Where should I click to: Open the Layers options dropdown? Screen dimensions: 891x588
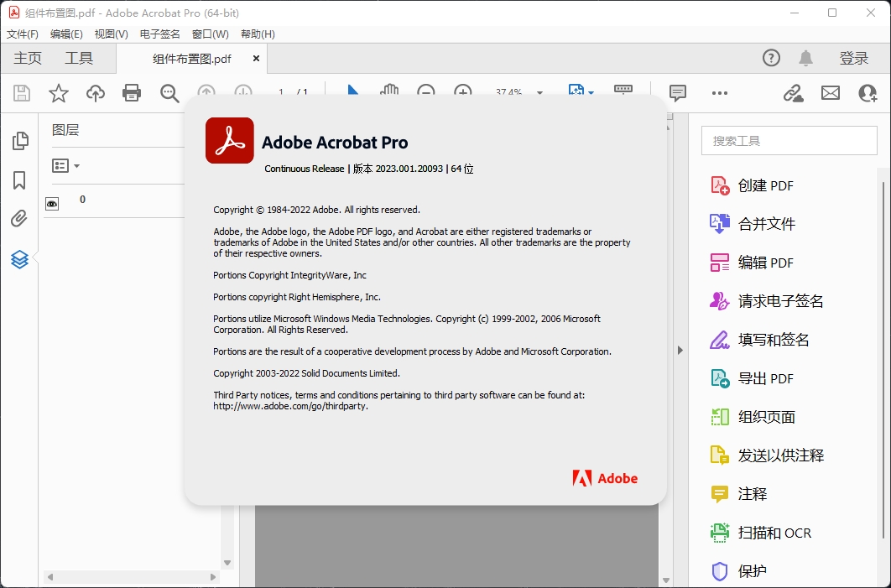tap(66, 166)
